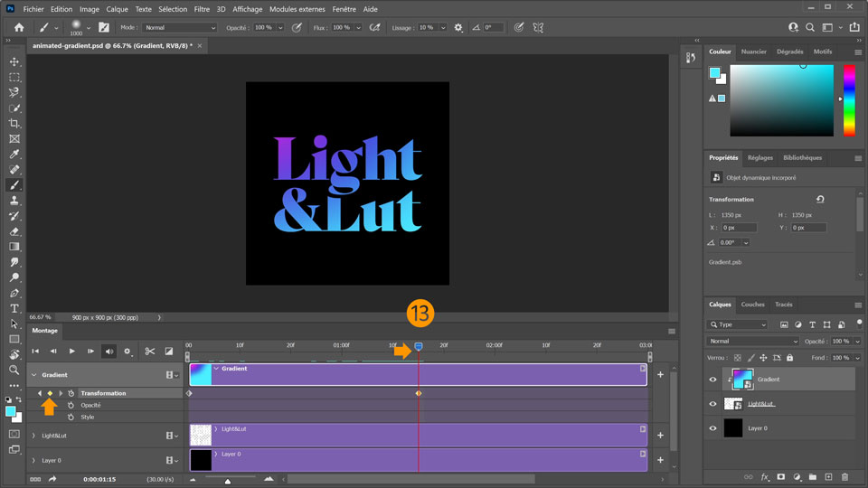Choose the horizontal Type tool
The height and width of the screenshot is (488, 868).
coord(14,308)
